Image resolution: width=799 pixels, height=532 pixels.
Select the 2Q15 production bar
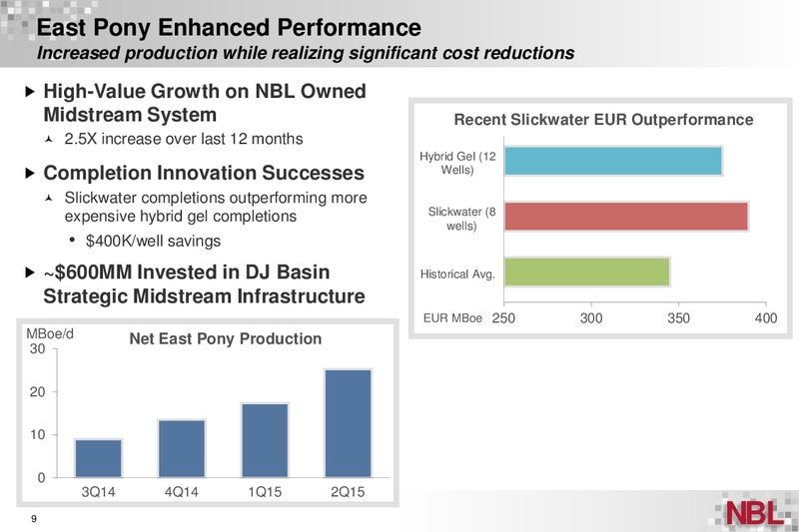click(348, 423)
